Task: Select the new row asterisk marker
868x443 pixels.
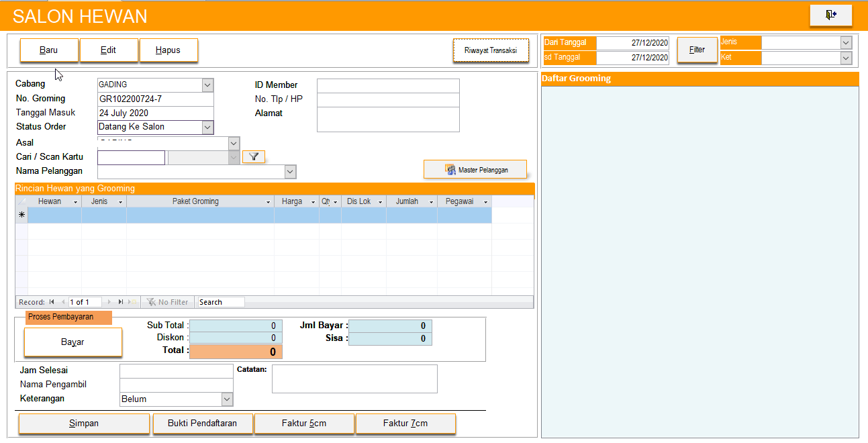Action: (21, 215)
